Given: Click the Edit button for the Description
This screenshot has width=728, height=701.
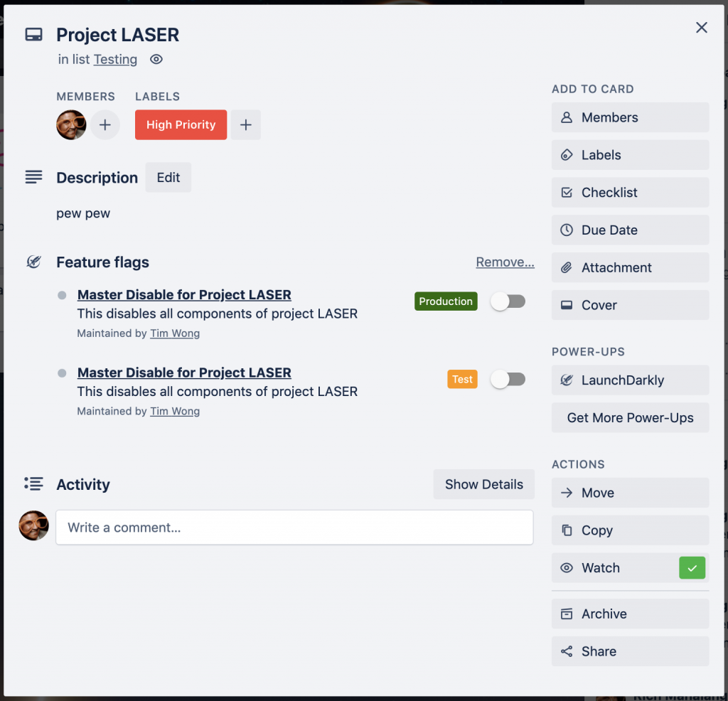Looking at the screenshot, I should point(168,177).
